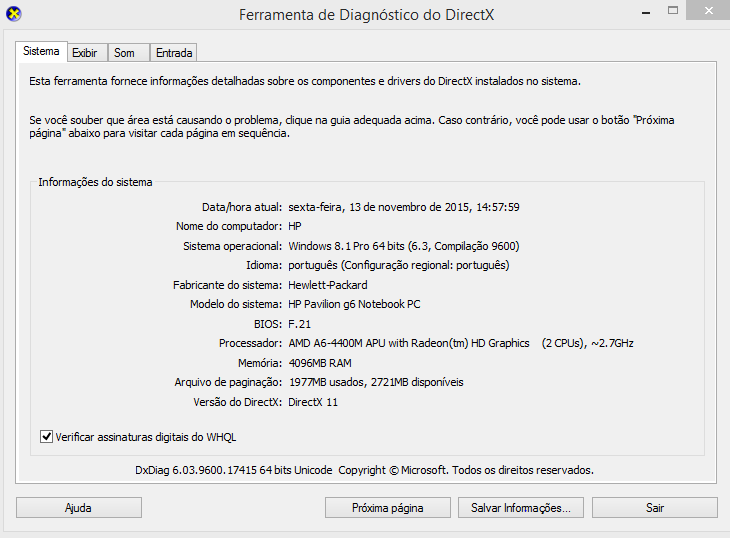
Task: Click the Ferramenta de Diagnóstico do DirectX title
Action: [365, 15]
